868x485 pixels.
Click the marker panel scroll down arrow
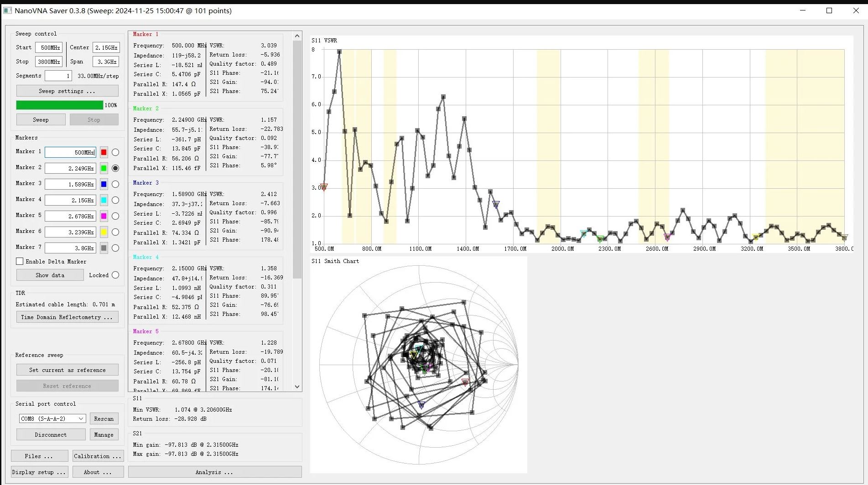point(297,387)
